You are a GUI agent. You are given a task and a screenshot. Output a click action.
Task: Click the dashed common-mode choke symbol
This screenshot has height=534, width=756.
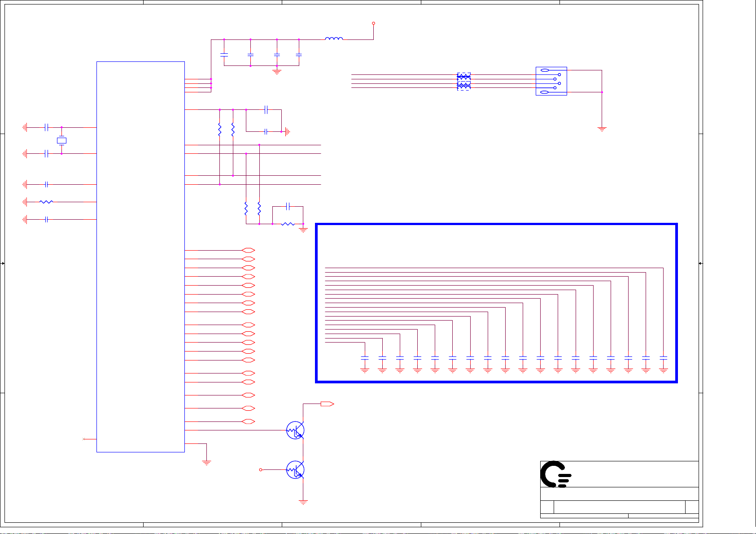pyautogui.click(x=463, y=81)
